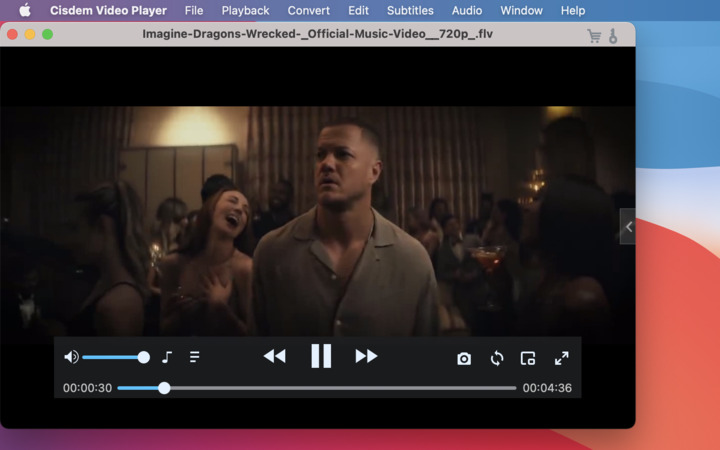This screenshot has width=720, height=450.
Task: Open audio track music note icon
Action: click(x=167, y=357)
